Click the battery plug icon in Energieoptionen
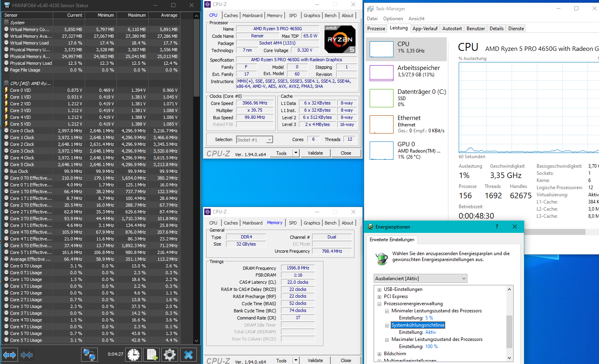 [382, 258]
